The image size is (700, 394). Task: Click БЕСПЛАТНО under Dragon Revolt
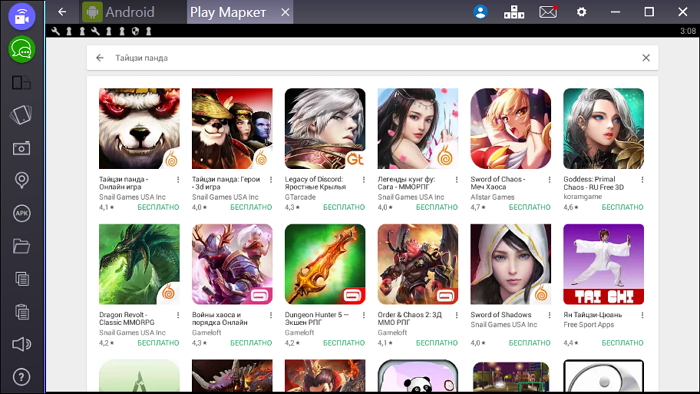tap(158, 343)
